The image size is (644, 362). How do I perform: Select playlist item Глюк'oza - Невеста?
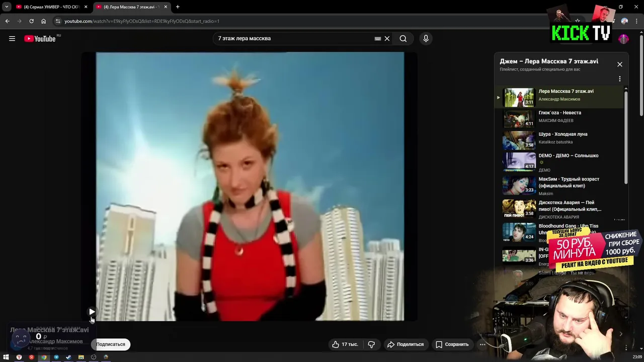559,118
